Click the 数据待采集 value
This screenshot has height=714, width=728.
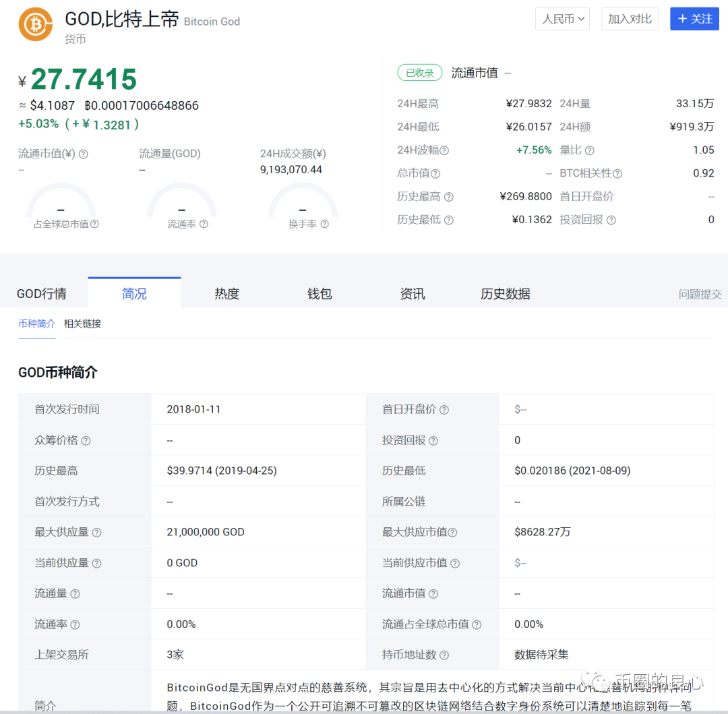541,655
